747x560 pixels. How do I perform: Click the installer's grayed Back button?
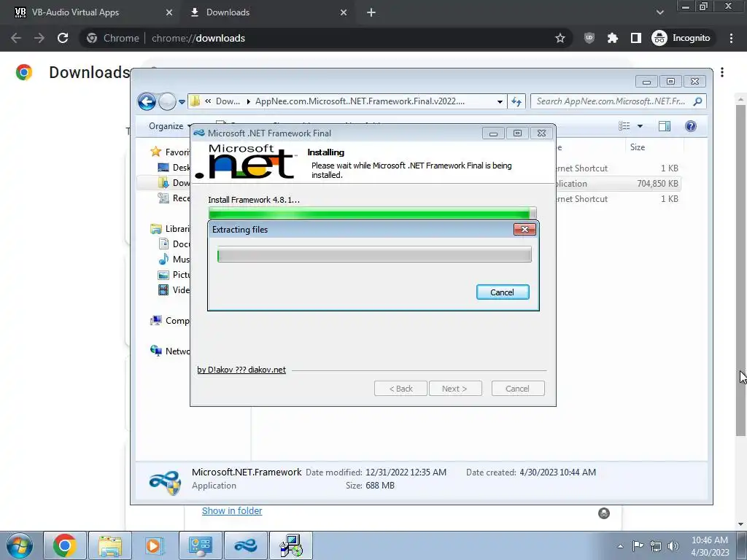[400, 389]
